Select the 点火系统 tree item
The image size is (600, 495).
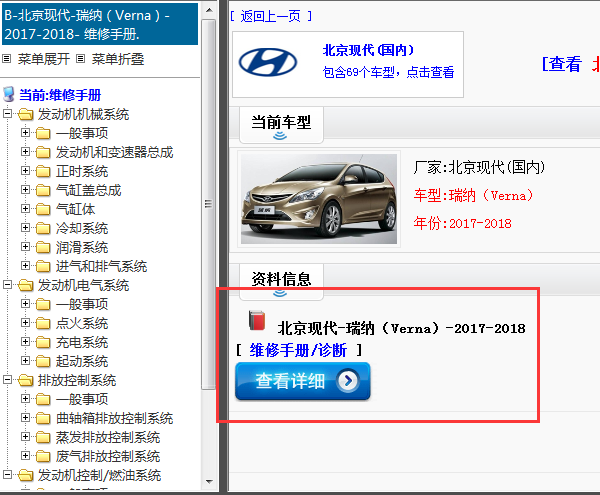82,323
